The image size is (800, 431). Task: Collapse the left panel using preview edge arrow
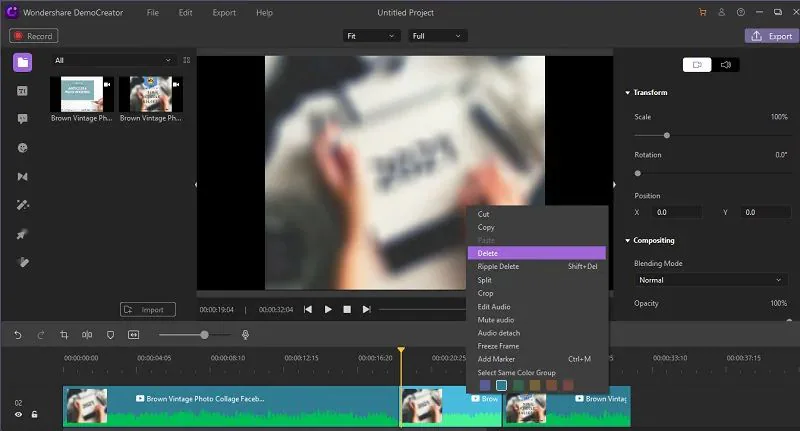coord(195,185)
